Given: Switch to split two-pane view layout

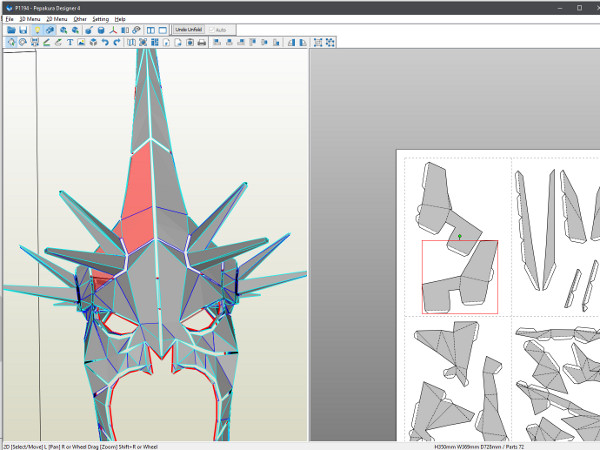Looking at the screenshot, I should coord(151,30).
